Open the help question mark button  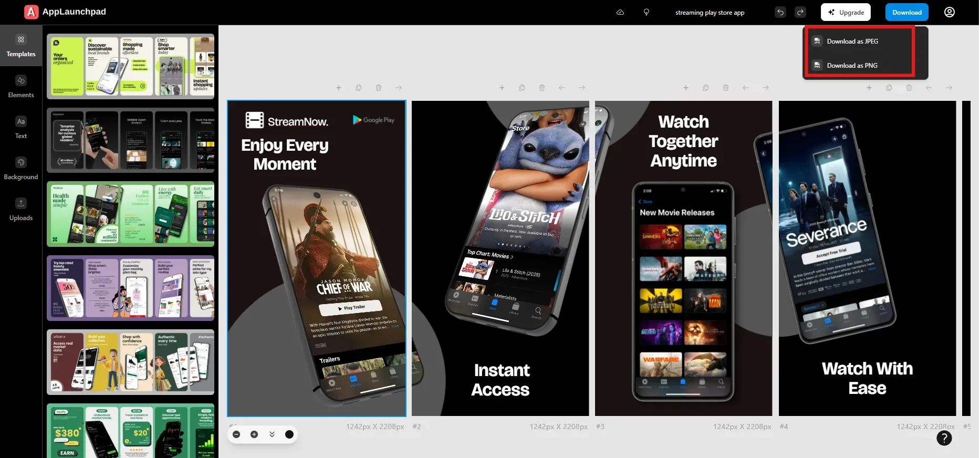pyautogui.click(x=944, y=438)
